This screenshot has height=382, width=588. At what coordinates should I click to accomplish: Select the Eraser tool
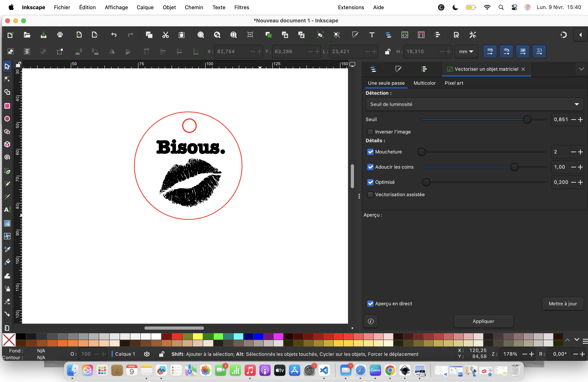(x=7, y=301)
